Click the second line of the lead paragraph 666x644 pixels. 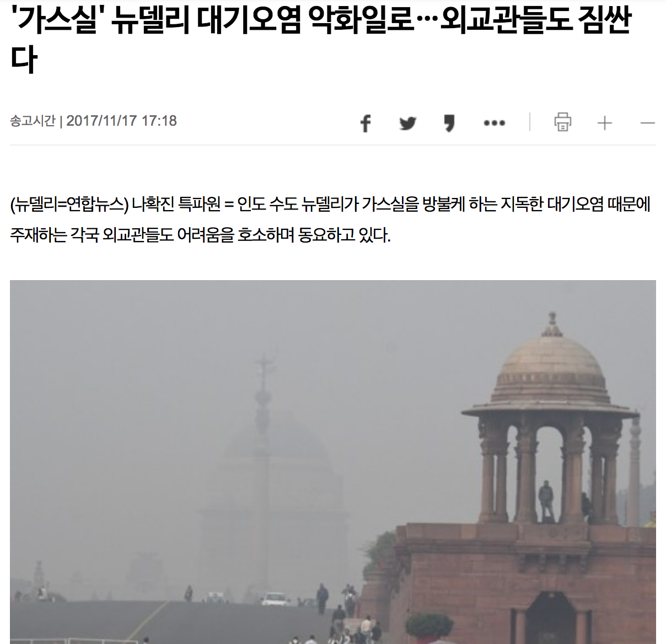(x=201, y=235)
